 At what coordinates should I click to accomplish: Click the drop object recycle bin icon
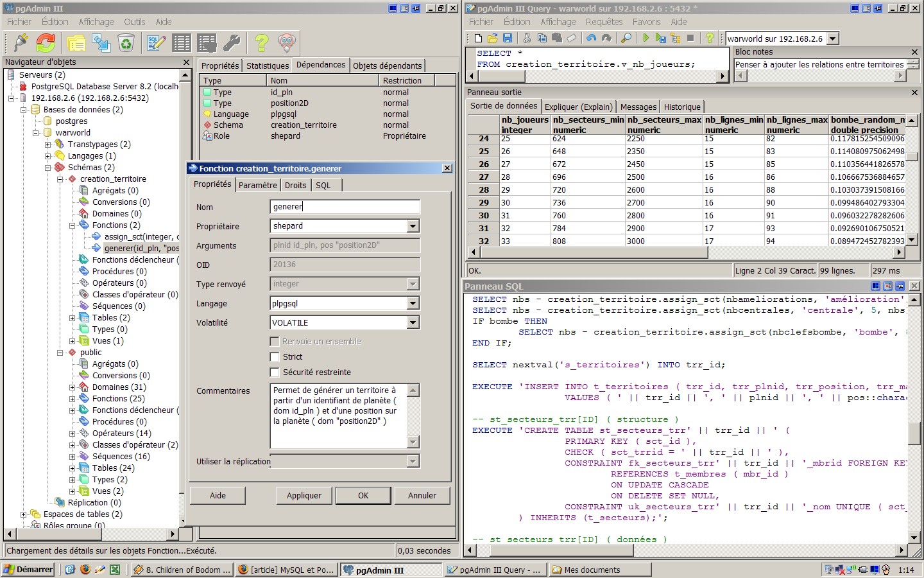[126, 43]
